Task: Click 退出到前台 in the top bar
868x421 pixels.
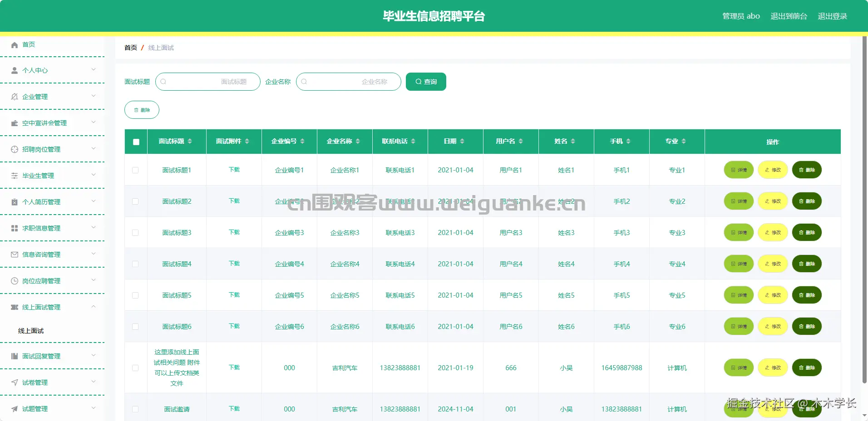Action: (x=789, y=16)
